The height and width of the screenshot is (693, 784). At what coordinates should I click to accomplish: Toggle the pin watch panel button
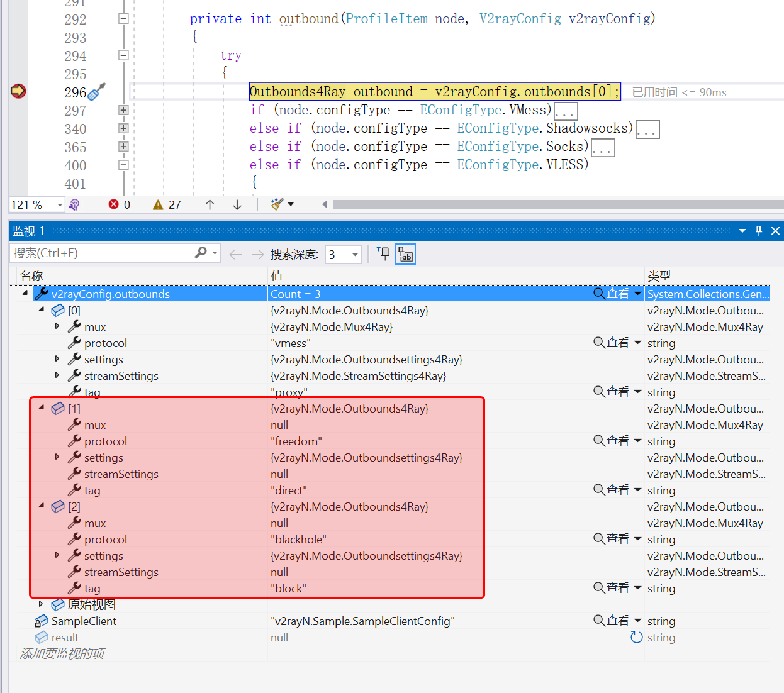pos(759,231)
